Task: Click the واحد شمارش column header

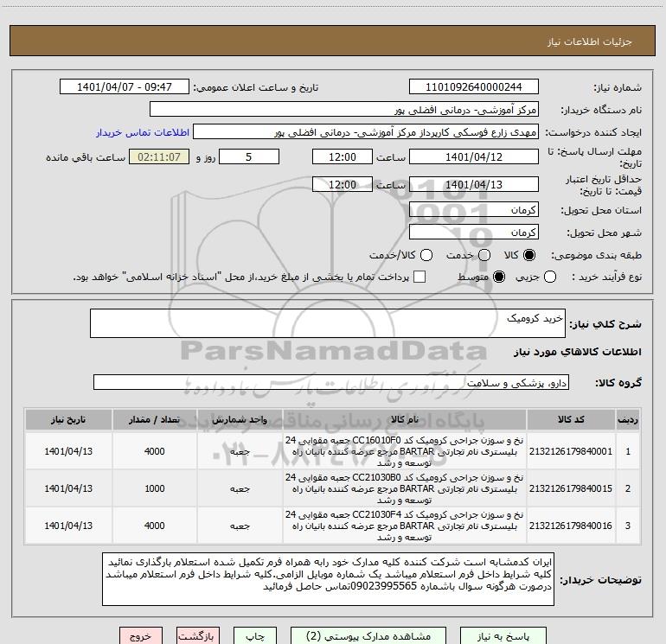Action: 240,420
